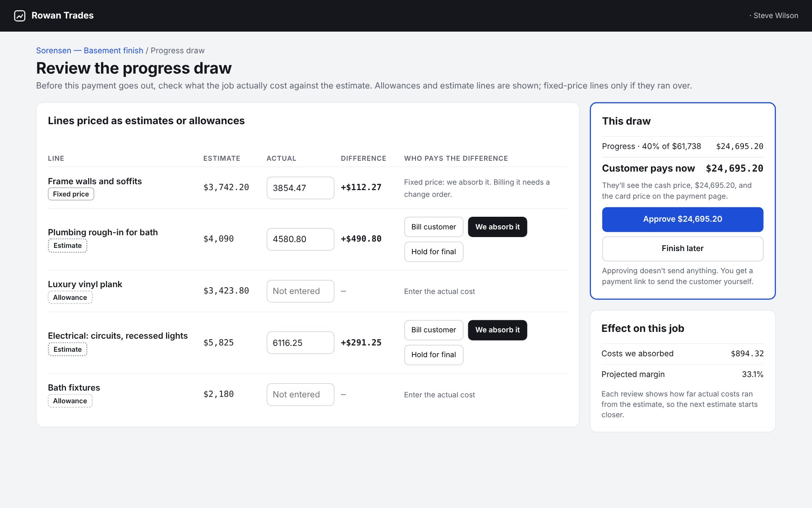Click the DIFFERENCE column header
The image size is (812, 508).
pos(364,158)
